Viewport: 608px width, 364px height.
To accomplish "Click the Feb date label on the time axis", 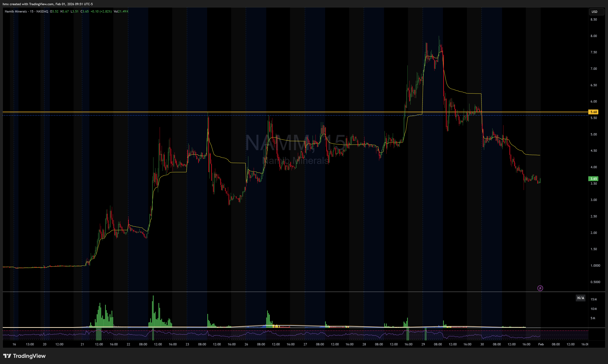I will coord(541,344).
